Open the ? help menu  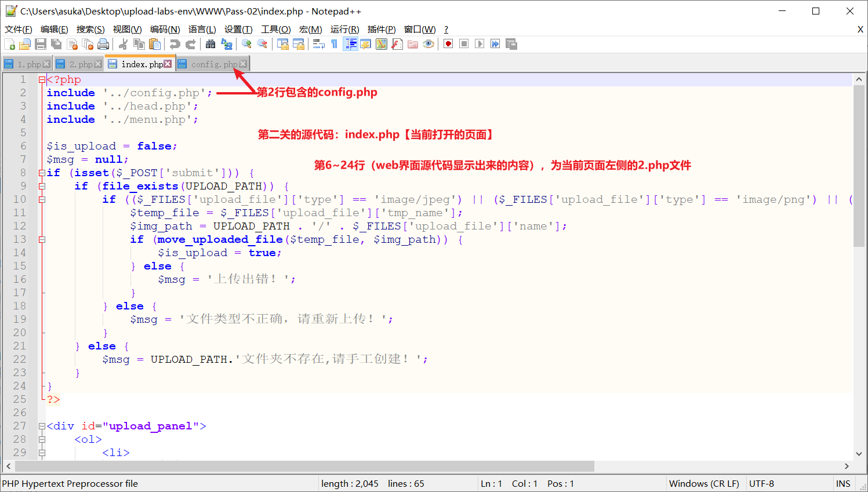tap(446, 29)
